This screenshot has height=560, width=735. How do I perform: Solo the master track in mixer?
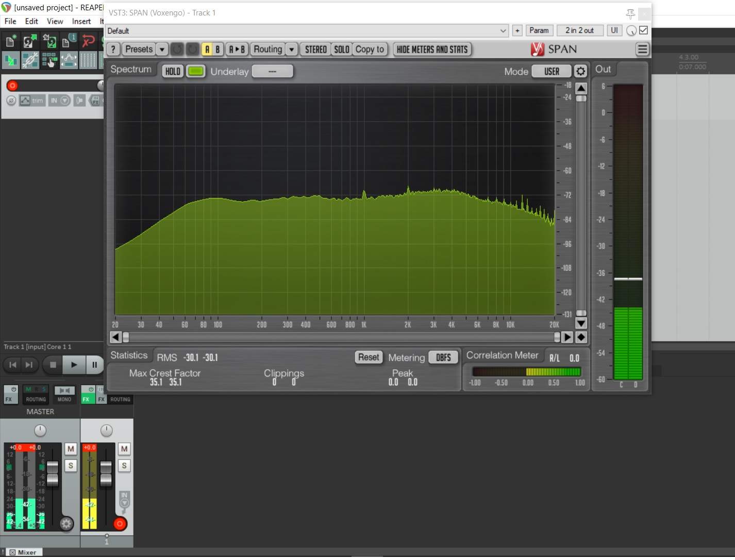71,466
